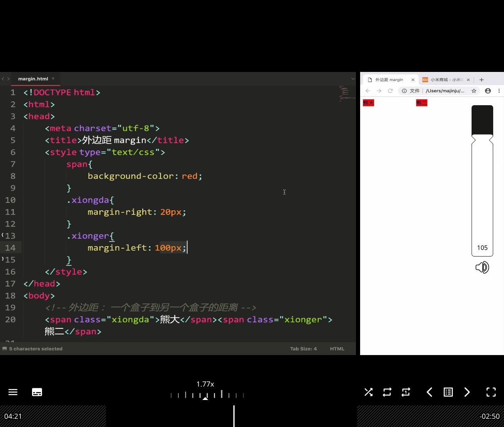The image size is (504, 427).
Task: Open a new browser tab with plus button
Action: point(482,80)
